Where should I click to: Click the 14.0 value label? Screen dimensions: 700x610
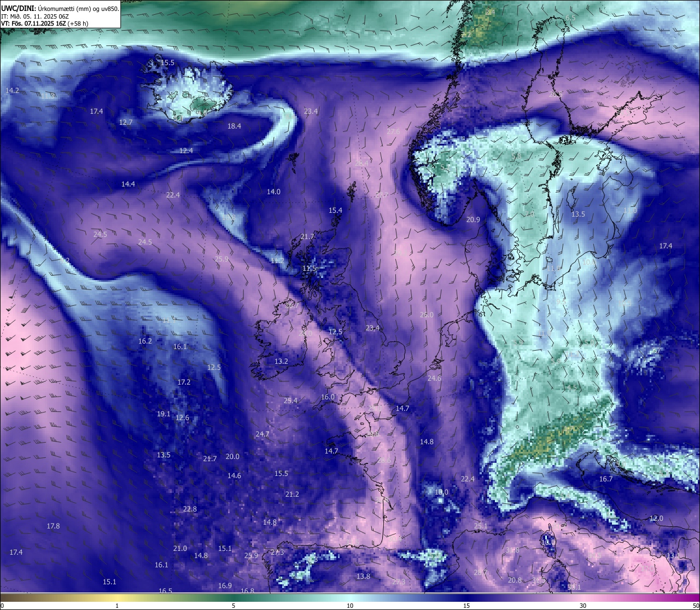point(273,191)
